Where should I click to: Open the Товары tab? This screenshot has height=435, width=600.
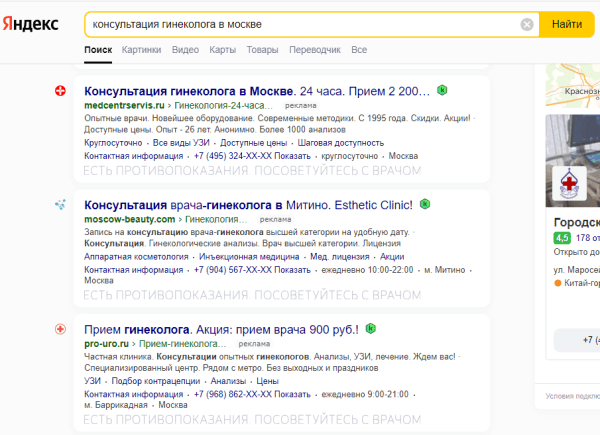(x=262, y=50)
